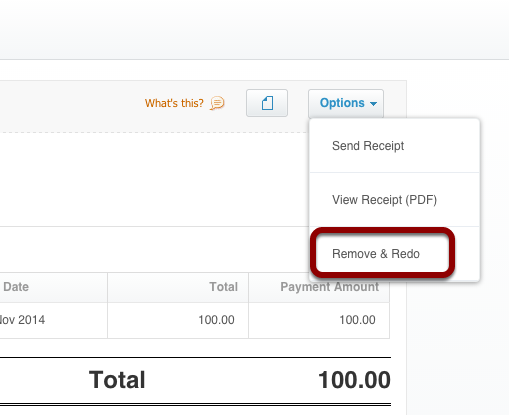Image resolution: width=509 pixels, height=415 pixels.
Task: Select View Receipt (PDF) menu entry
Action: click(x=394, y=200)
